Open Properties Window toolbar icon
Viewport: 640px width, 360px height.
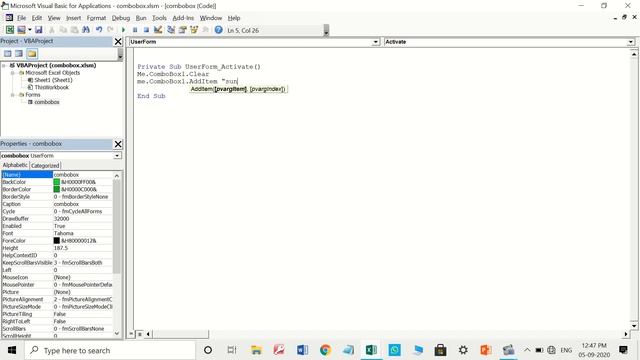tap(182, 30)
